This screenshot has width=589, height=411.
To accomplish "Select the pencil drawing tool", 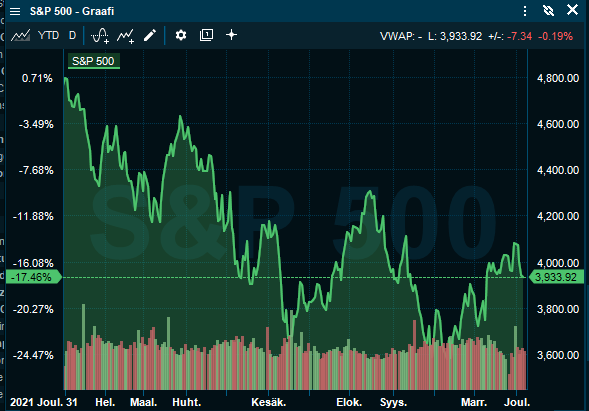I will tap(150, 36).
